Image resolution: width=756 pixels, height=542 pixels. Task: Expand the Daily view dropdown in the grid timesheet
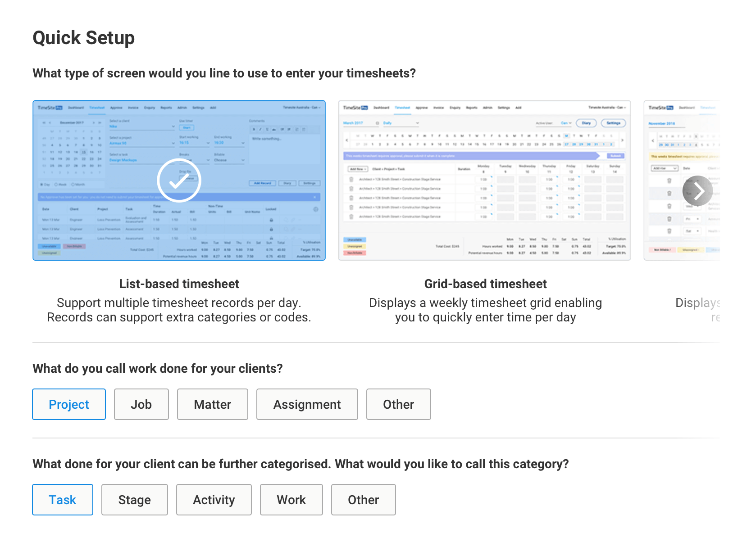401,123
